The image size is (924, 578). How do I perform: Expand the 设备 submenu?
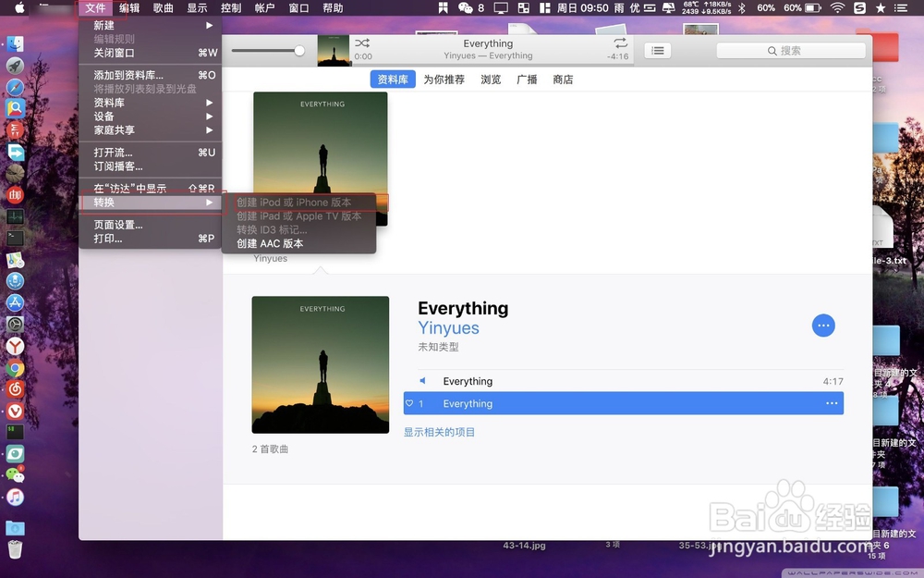tap(151, 117)
